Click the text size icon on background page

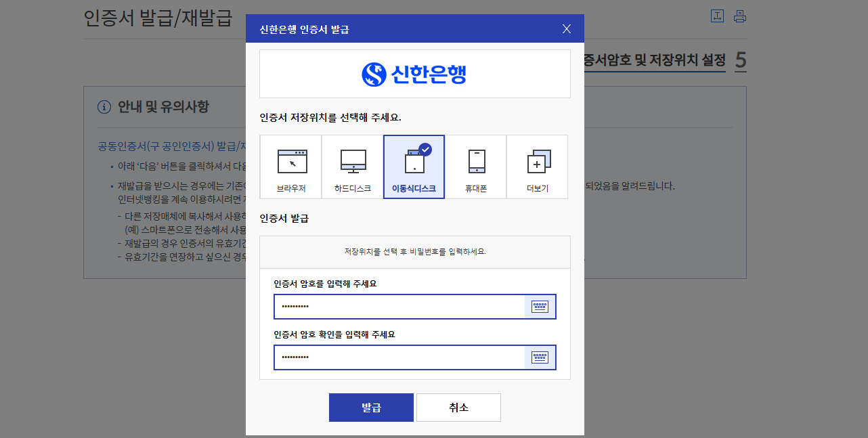point(718,16)
